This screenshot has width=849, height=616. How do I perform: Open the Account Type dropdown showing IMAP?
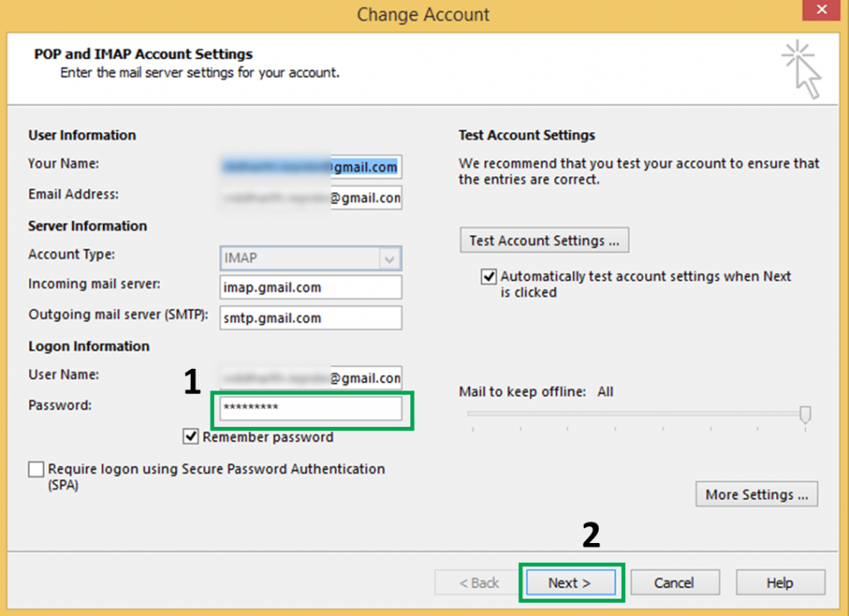tap(390, 258)
